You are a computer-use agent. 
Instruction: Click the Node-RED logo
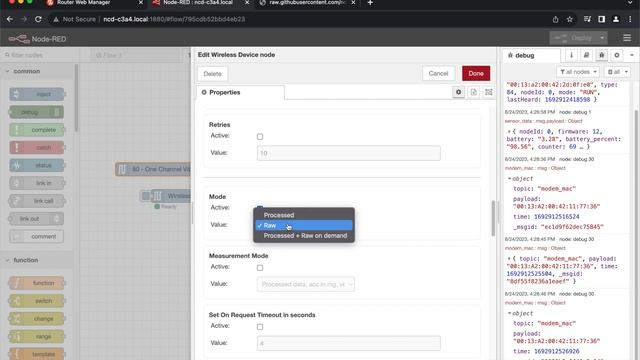(38, 39)
